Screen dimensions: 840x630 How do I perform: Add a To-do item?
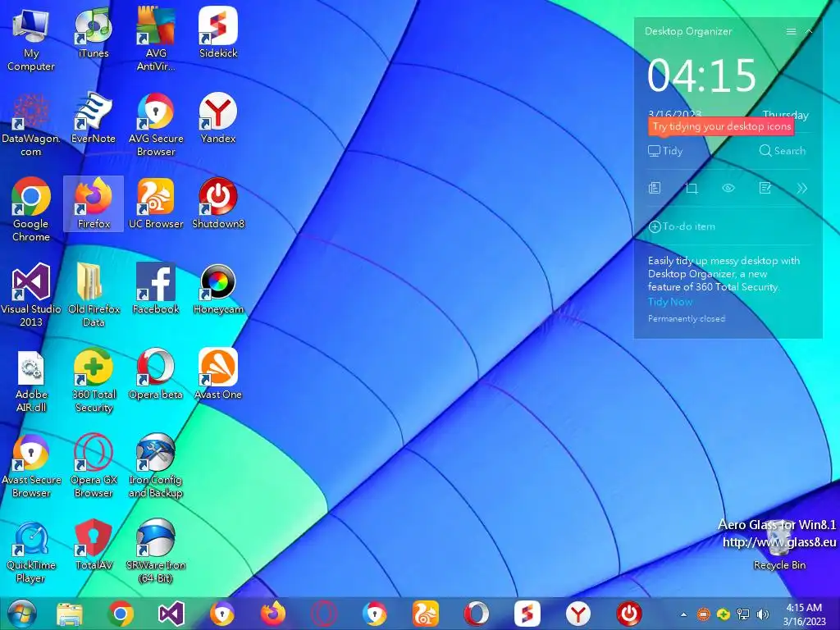682,226
